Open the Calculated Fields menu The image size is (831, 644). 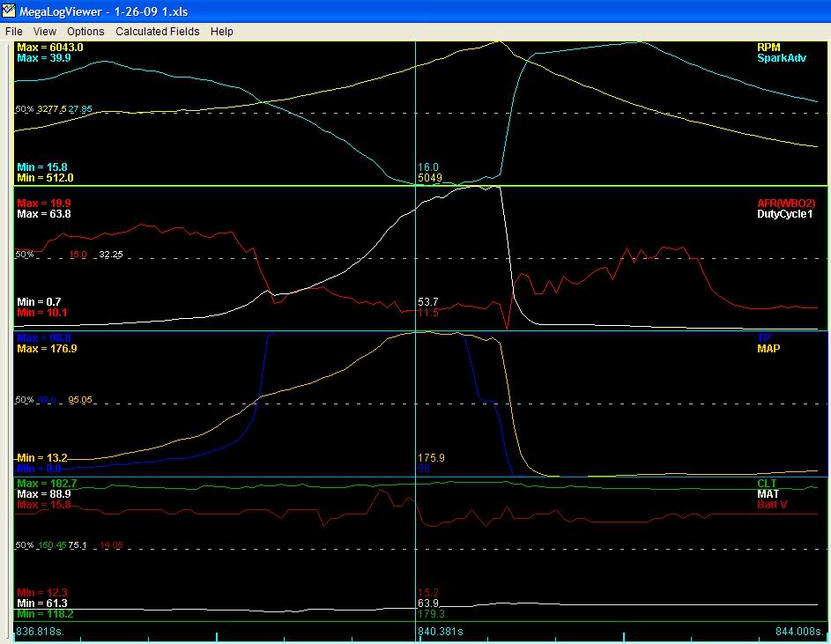coord(158,31)
